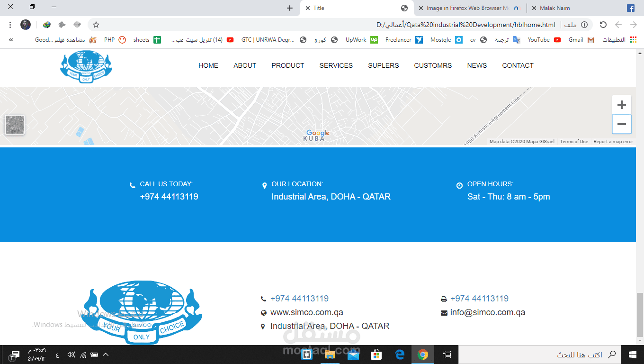Image resolution: width=644 pixels, height=364 pixels.
Task: Open Microsoft Edge from the taskbar
Action: 400,355
